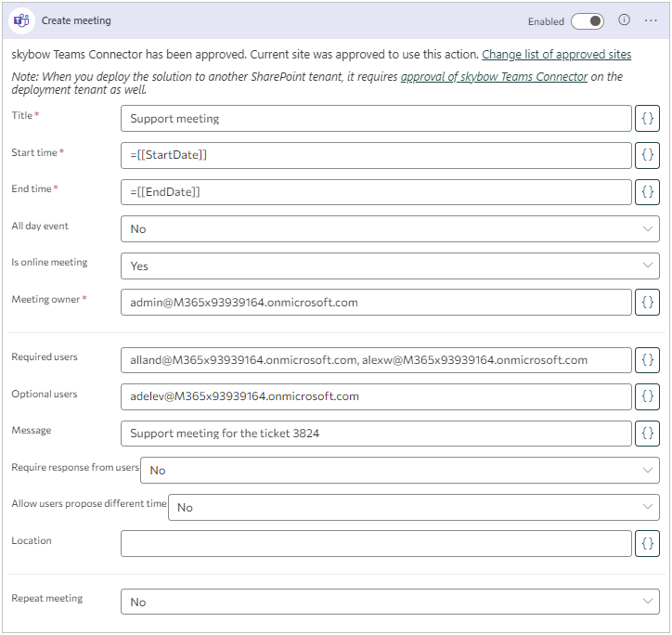Image resolution: width=672 pixels, height=635 pixels.
Task: Open expression editor for Message field
Action: click(647, 433)
